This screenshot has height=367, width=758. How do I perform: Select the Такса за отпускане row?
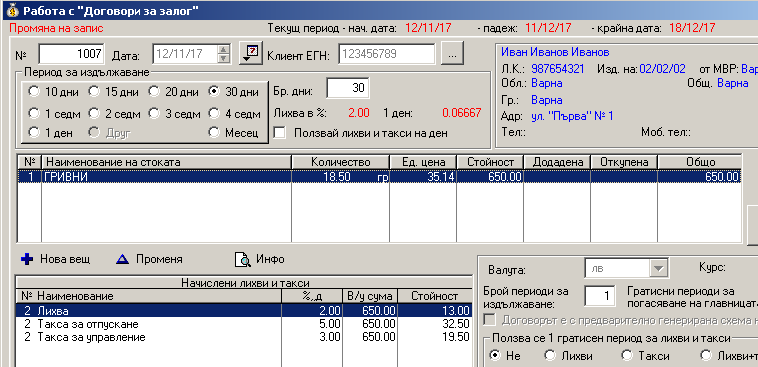244,324
